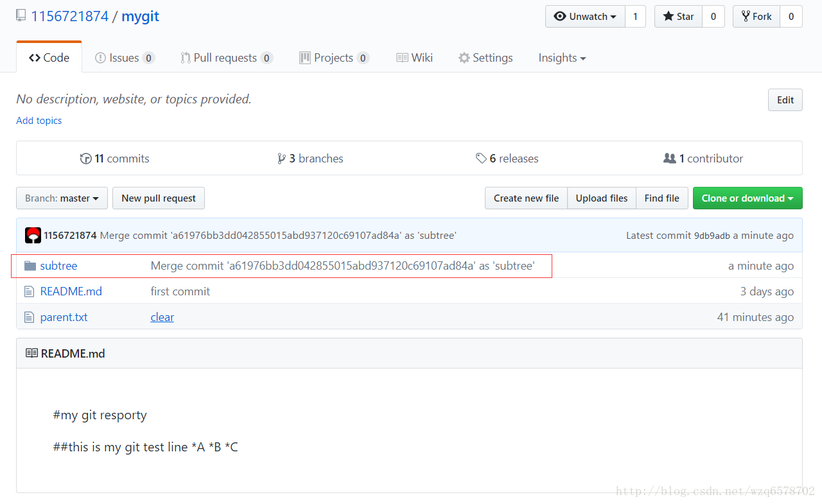Open the forks count next to Fork
The image size is (822, 504).
coord(791,17)
